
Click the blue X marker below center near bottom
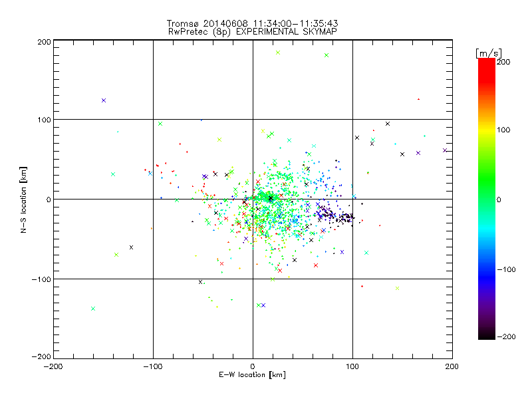(x=263, y=305)
